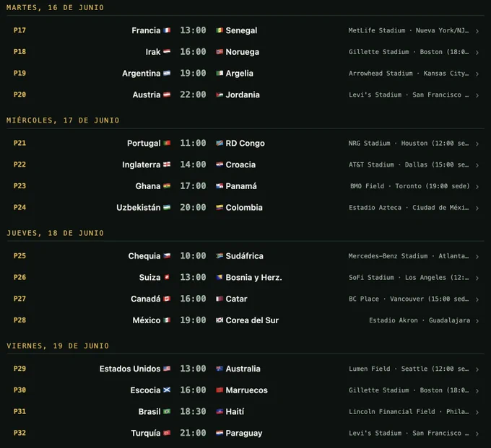The image size is (491, 448).
Task: Open chevron for Lumen Field Seattle match
Action: click(x=477, y=369)
